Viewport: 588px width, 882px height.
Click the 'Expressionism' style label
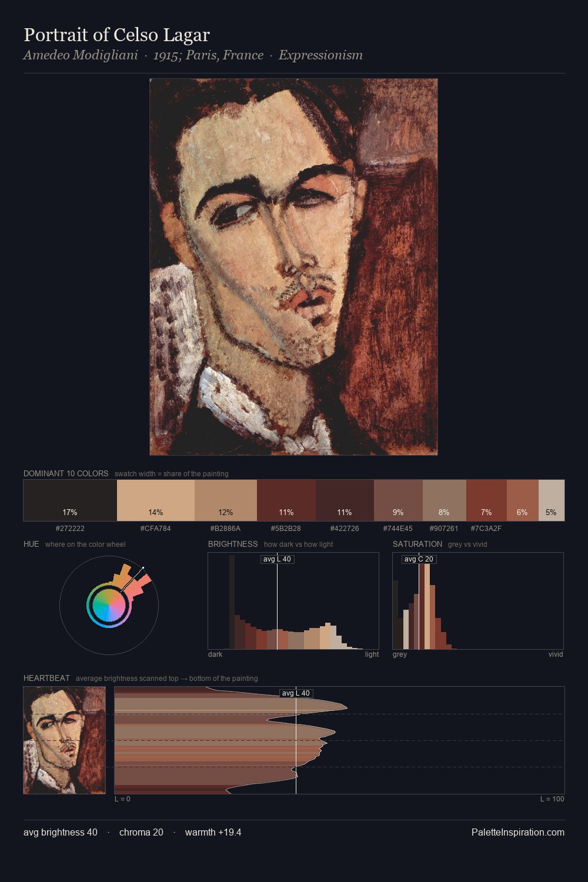[320, 55]
